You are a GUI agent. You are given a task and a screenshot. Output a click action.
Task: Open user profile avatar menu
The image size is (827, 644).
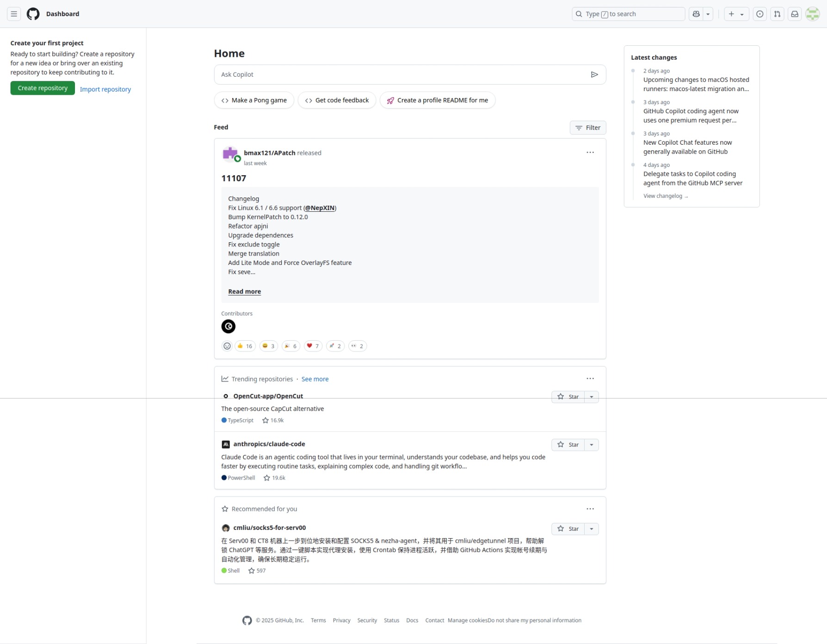[813, 14]
